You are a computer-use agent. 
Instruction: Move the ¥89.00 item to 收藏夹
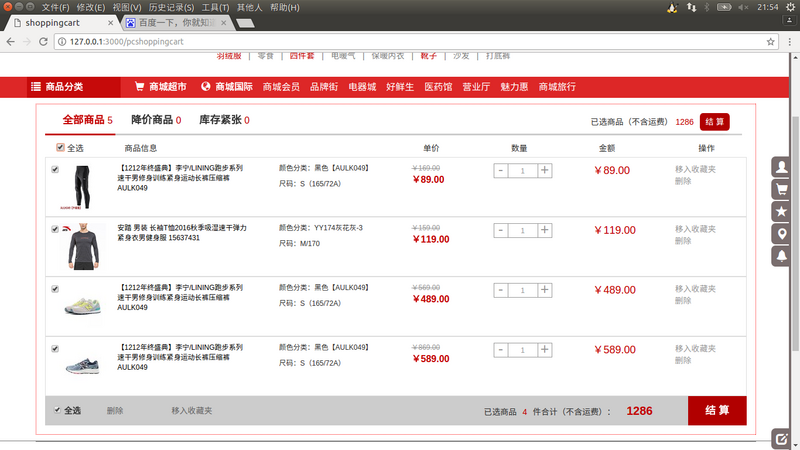[695, 169]
